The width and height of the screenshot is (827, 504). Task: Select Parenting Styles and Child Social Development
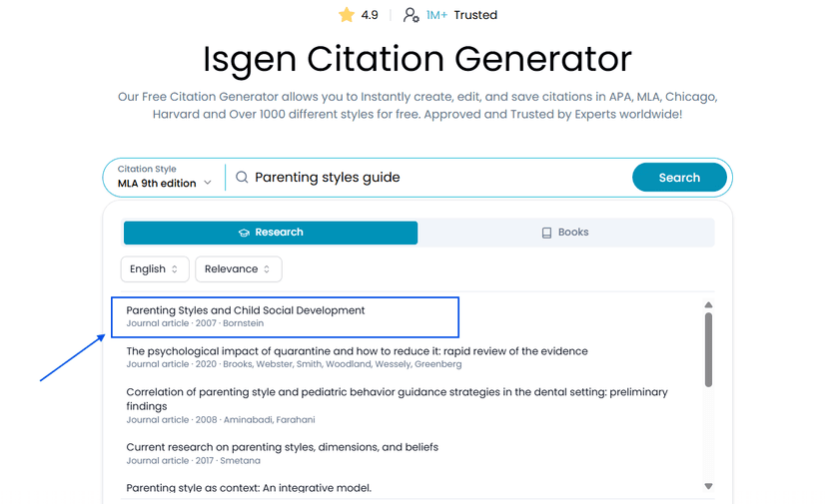[246, 310]
